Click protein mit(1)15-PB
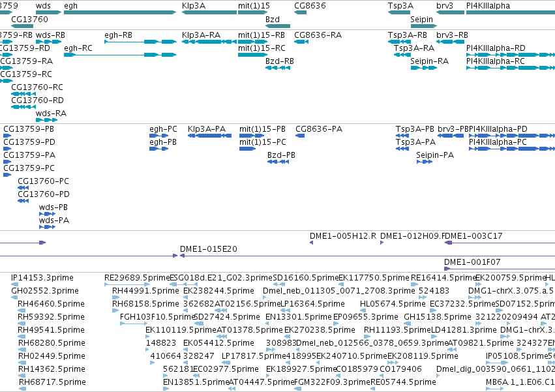The image size is (555, 392). pos(262,129)
